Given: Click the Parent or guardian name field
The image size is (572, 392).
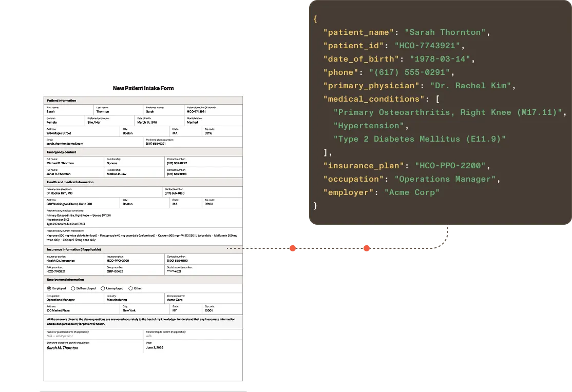Looking at the screenshot, I should 93,335.
